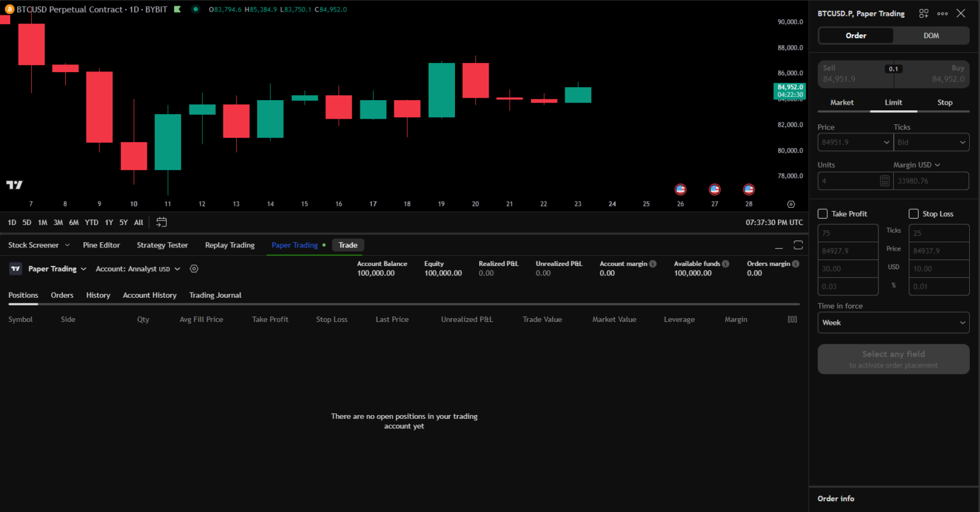Viewport: 980px width, 512px height.
Task: Open the Strategy Tester panel
Action: [x=162, y=245]
